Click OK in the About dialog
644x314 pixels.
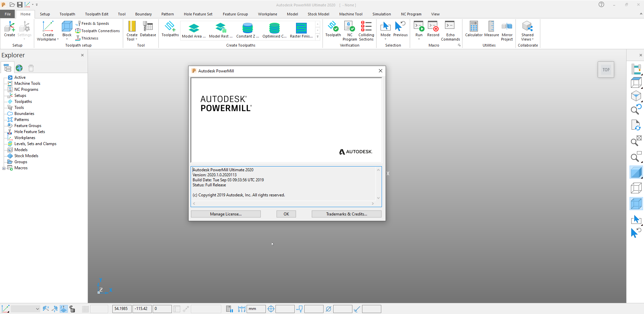pos(286,214)
